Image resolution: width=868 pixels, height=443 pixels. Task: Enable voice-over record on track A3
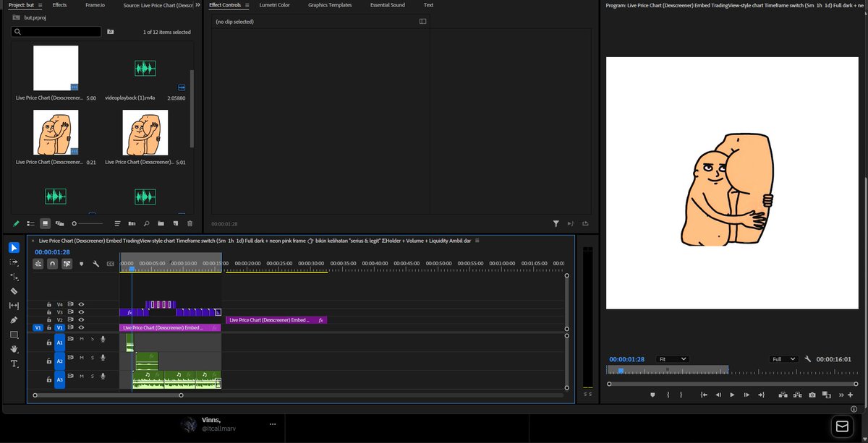click(x=103, y=376)
